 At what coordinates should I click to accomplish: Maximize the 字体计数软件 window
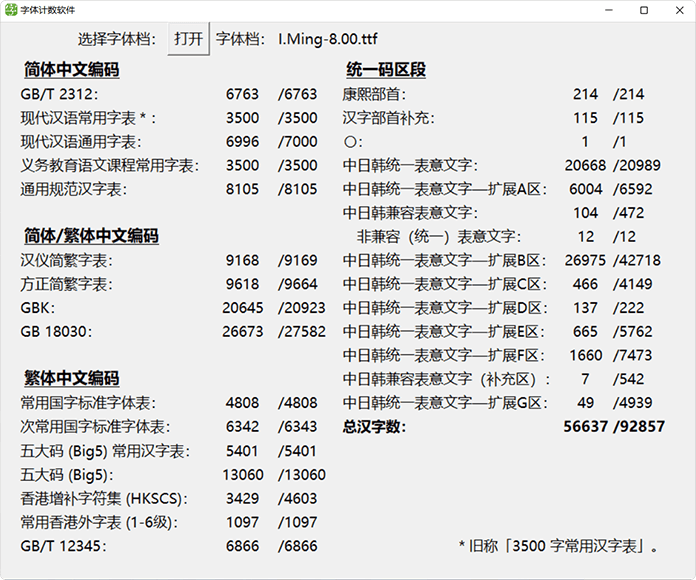(x=644, y=10)
